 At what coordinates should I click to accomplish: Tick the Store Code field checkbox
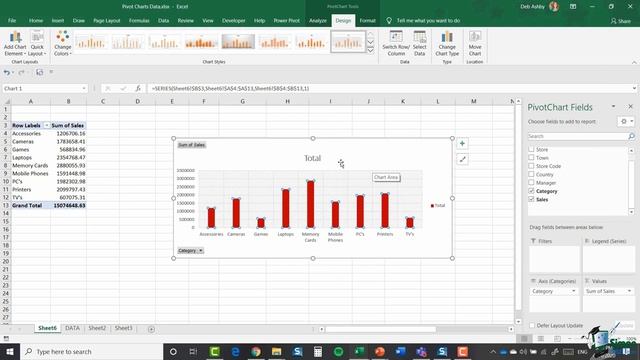pos(531,166)
